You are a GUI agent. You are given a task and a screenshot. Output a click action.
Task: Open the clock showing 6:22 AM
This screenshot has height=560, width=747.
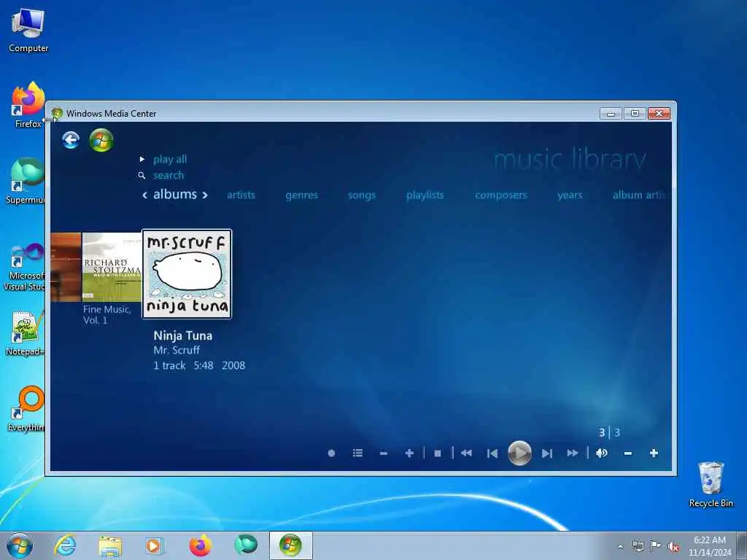(x=709, y=546)
